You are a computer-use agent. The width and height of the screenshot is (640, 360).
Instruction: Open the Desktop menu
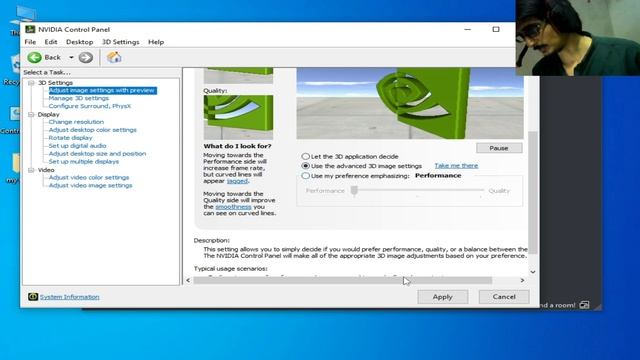click(80, 42)
